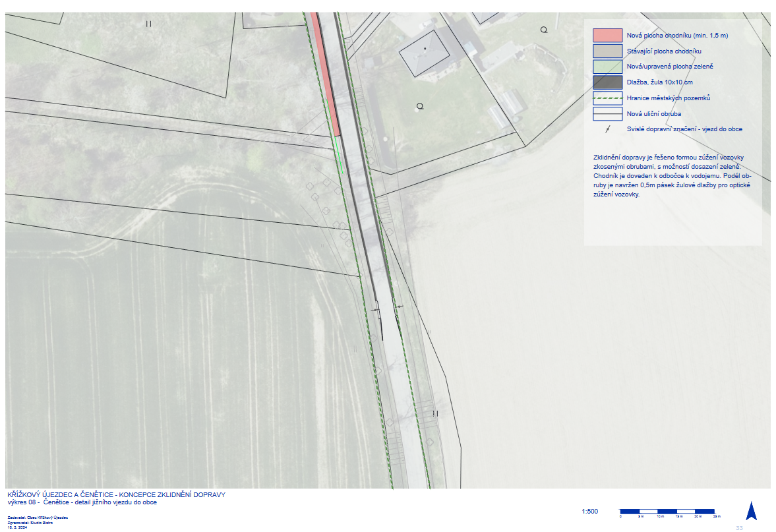Click the blue-white scale bar
The height and width of the screenshot is (532, 776).
click(x=667, y=511)
